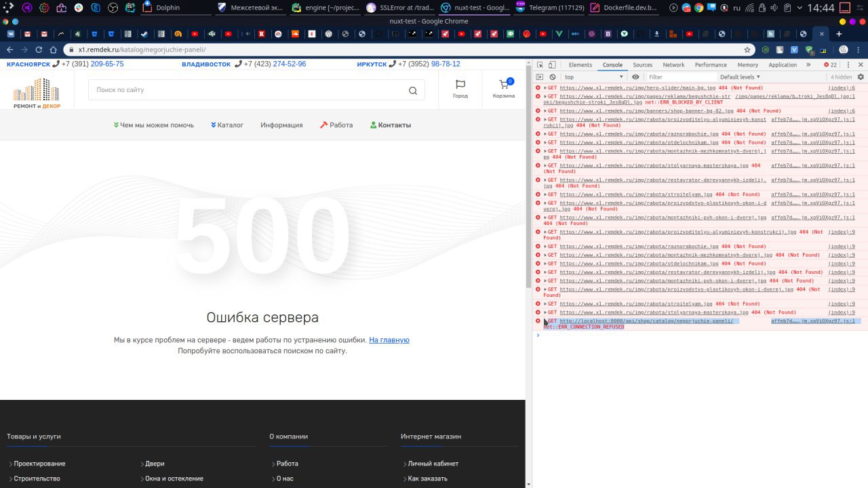868x488 pixels.
Task: Toggle the device toolbar icon in DevTools
Action: click(x=552, y=65)
